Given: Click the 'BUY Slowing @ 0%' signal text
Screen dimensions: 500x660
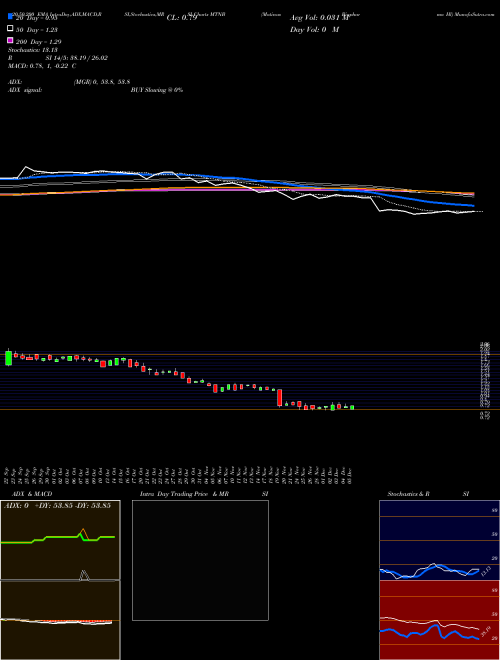Looking at the screenshot, I should [x=157, y=90].
